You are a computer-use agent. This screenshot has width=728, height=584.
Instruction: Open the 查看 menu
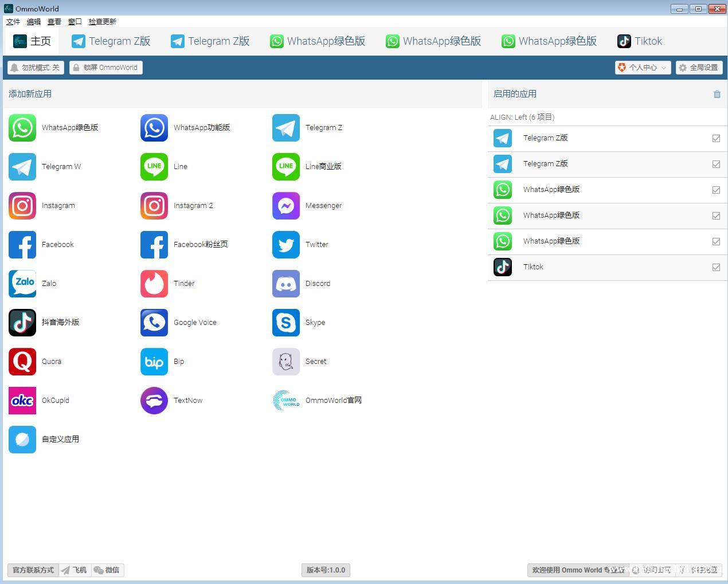click(54, 22)
